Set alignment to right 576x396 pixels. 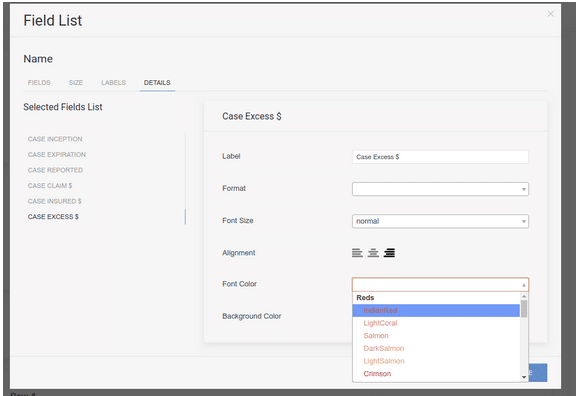[389, 253]
